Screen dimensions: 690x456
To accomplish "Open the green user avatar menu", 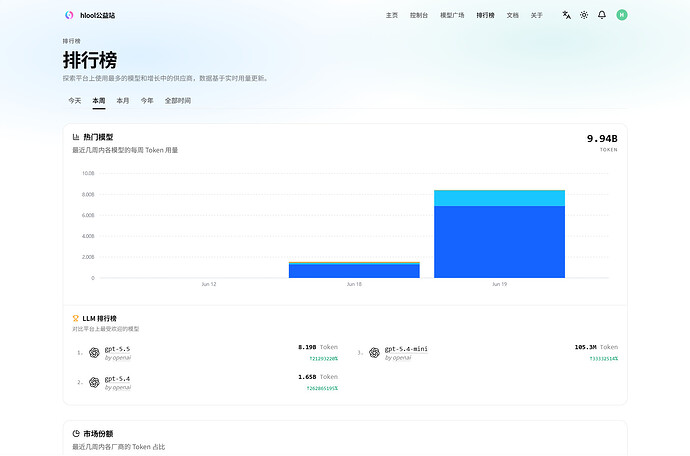I will 622,15.
